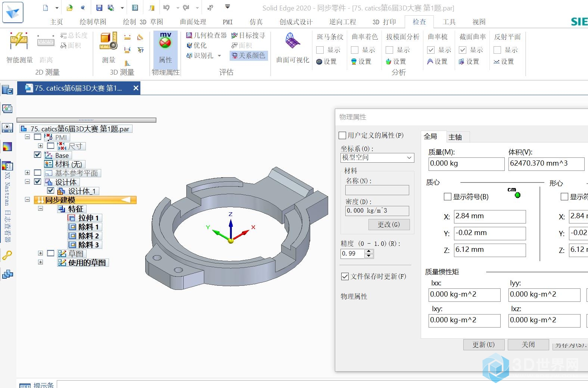
Task: Click the 属性 physical properties icon
Action: point(165,40)
